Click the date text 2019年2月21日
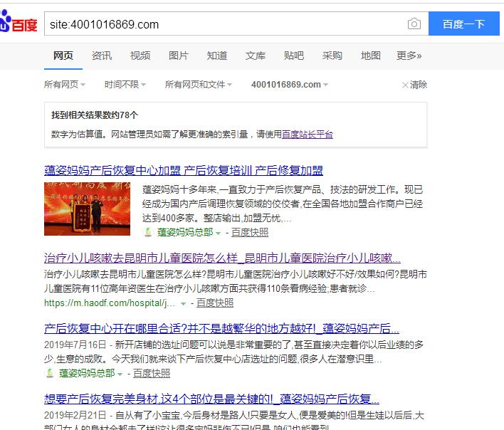This screenshot has height=430, width=504. (x=75, y=415)
